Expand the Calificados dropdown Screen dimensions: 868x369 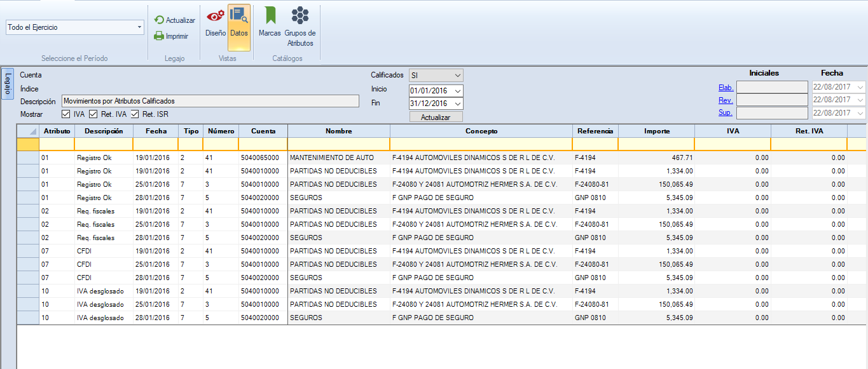pyautogui.click(x=458, y=75)
